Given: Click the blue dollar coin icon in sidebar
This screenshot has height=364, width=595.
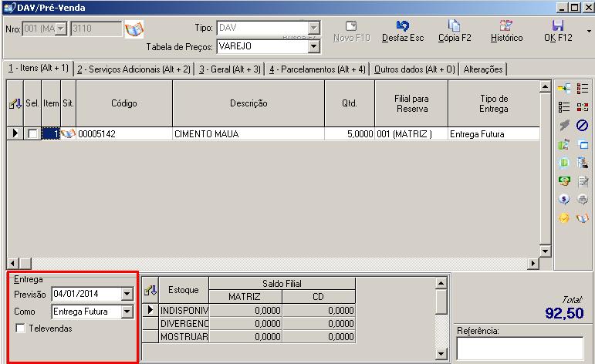Looking at the screenshot, I should pos(564,200).
